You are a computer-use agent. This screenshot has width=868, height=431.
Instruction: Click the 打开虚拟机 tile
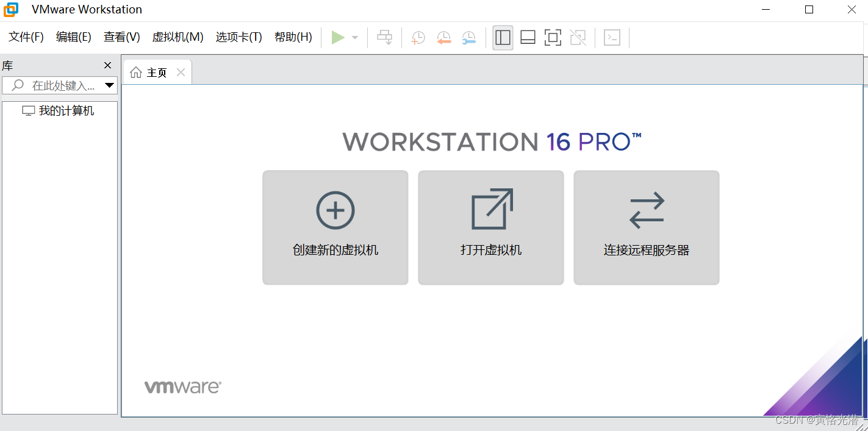(491, 227)
